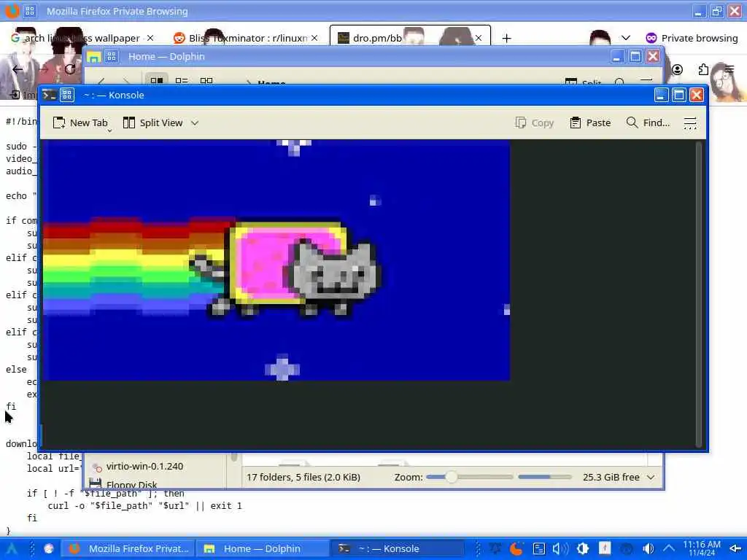The image size is (747, 560).
Task: Click the Dolphin free space bar
Action: pyautogui.click(x=544, y=477)
